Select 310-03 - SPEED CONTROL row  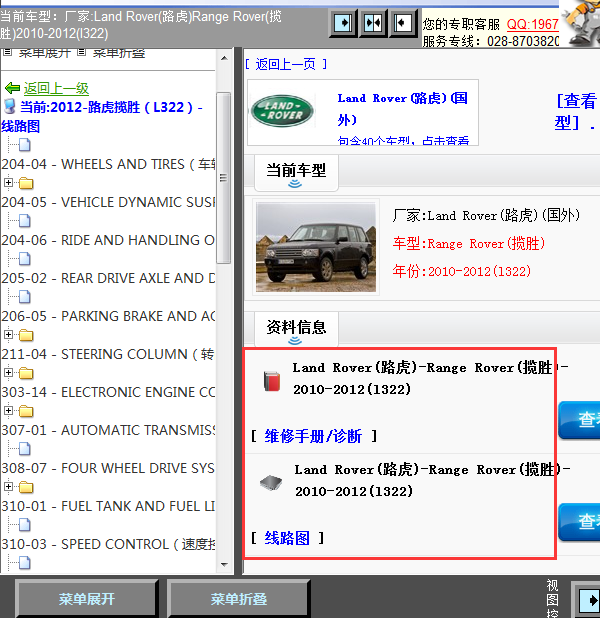pos(108,544)
